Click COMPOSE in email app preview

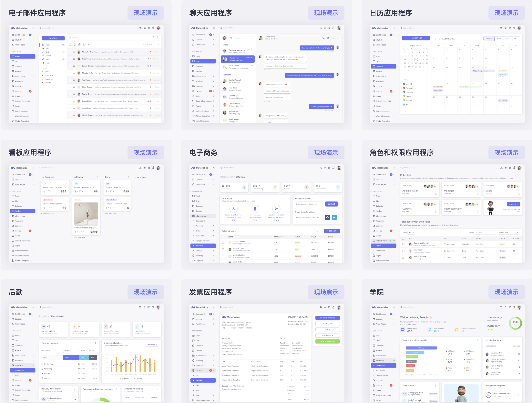(53, 38)
